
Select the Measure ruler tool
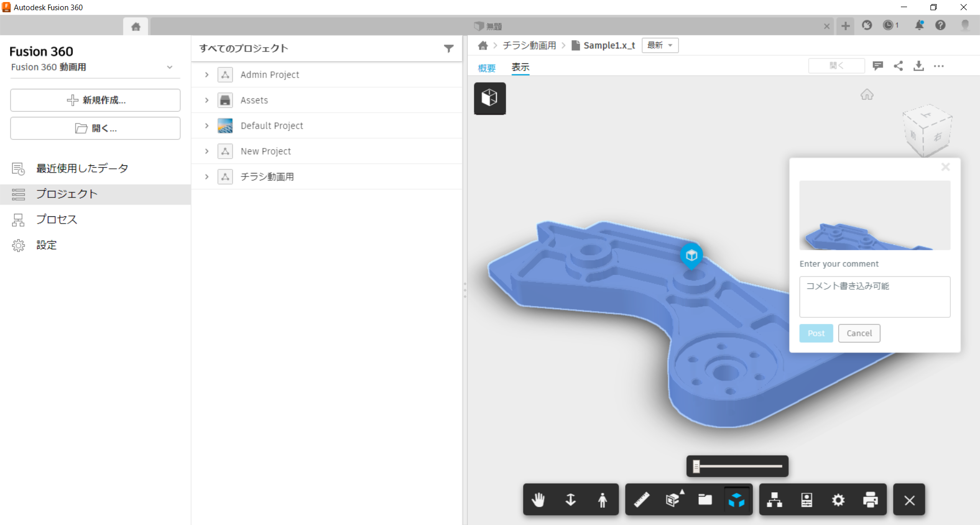(642, 500)
